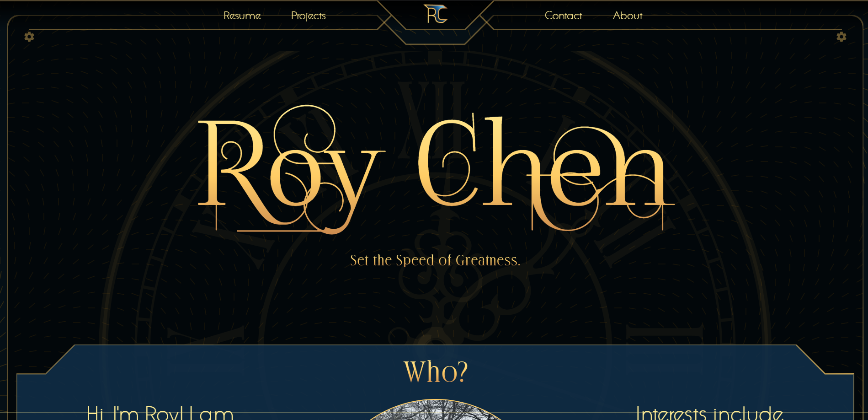Viewport: 868px width, 420px height.
Task: Click the "Hi, I'm Roy! I am" text
Action: tap(160, 413)
